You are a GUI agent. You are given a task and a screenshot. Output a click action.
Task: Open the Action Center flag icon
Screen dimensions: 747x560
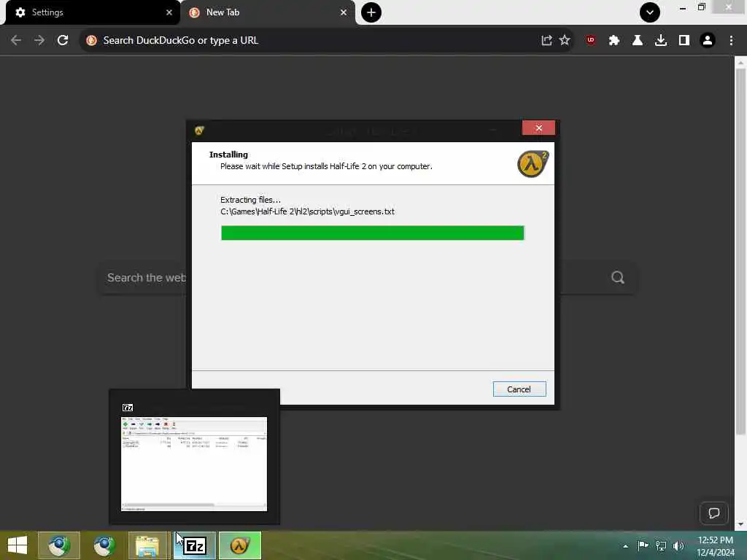coord(643,545)
